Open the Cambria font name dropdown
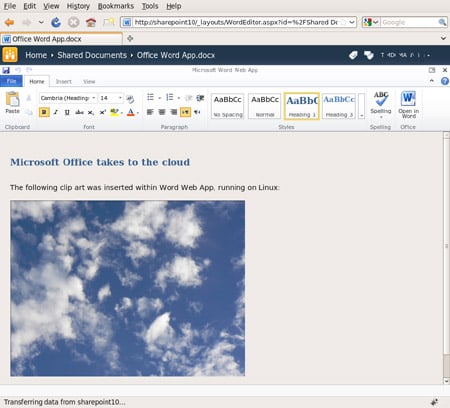 tap(94, 98)
